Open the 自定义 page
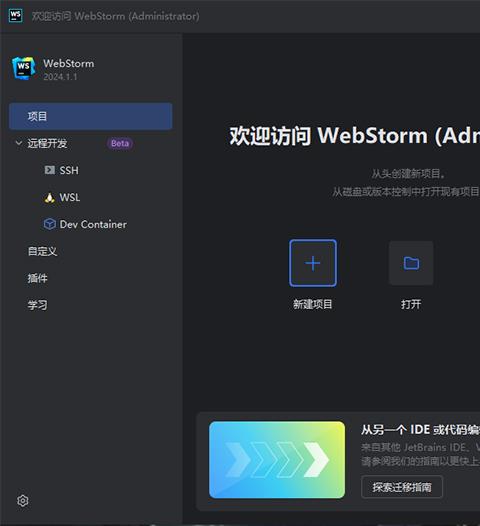The width and height of the screenshot is (480, 526). [x=42, y=251]
